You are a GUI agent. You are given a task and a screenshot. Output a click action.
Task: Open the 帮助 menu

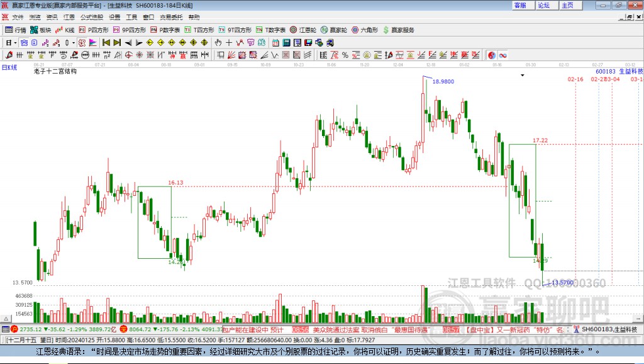click(194, 17)
